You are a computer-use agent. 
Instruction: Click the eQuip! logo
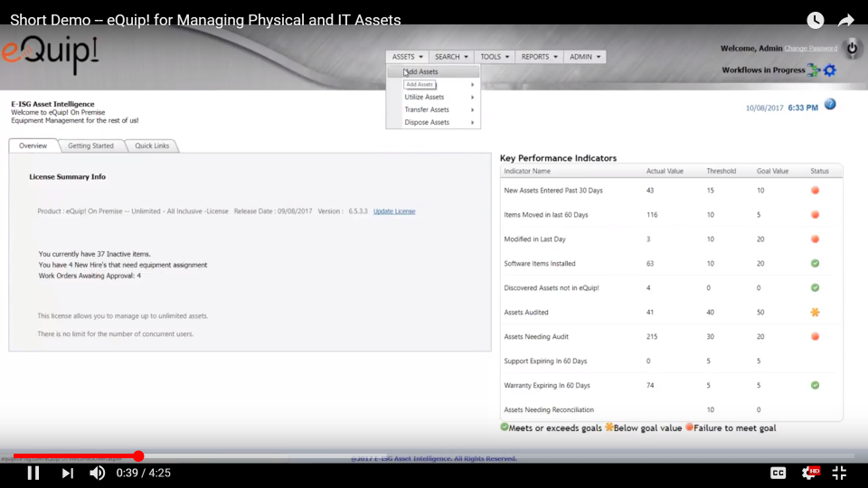click(x=50, y=53)
